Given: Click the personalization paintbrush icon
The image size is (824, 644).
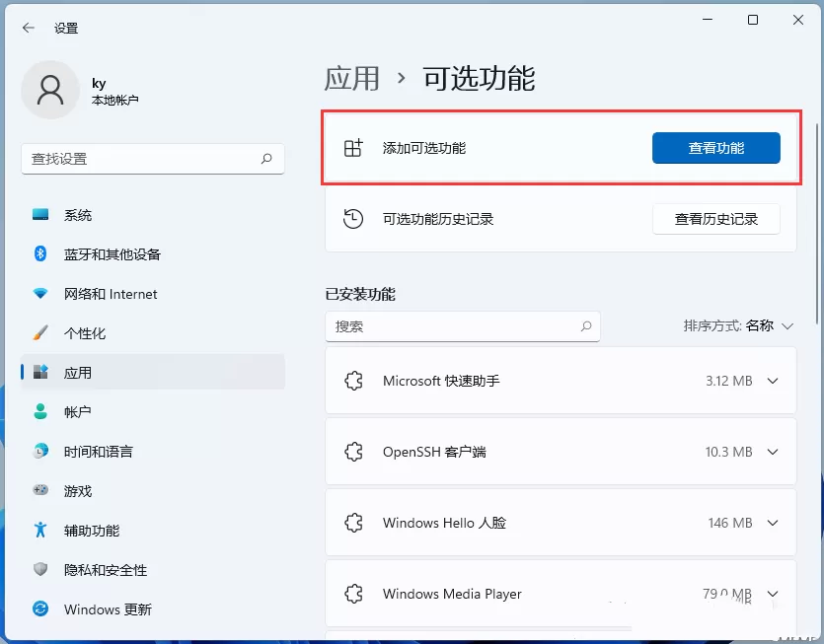Looking at the screenshot, I should tap(40, 332).
